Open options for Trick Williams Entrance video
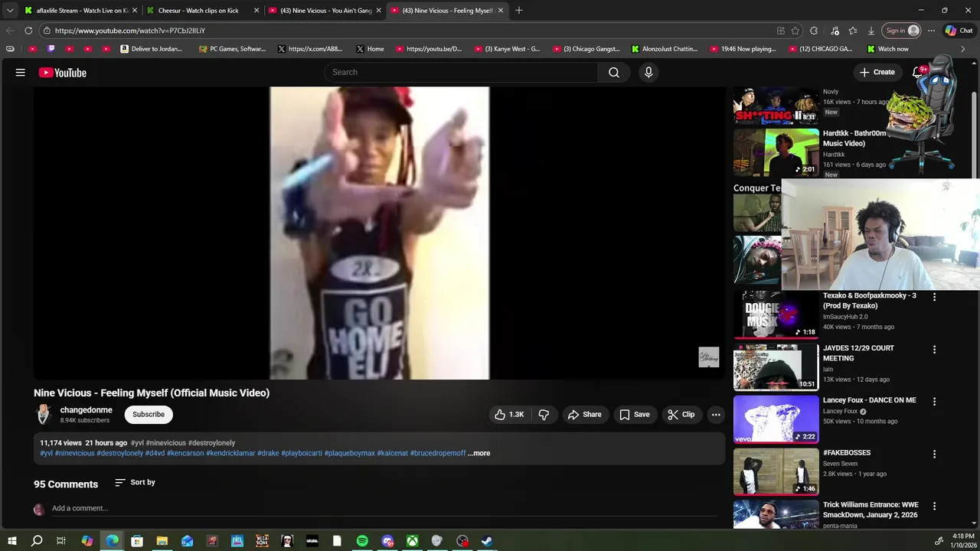The width and height of the screenshot is (980, 551). pyautogui.click(x=934, y=506)
